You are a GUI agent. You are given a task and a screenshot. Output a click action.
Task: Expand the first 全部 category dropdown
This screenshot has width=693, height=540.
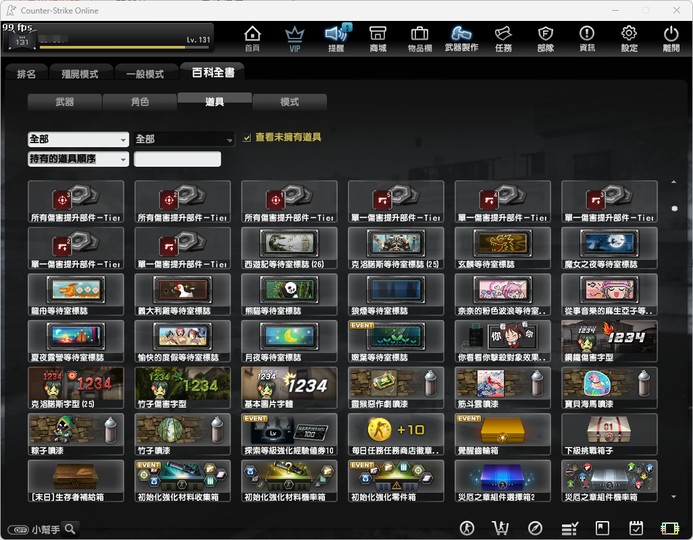pyautogui.click(x=78, y=139)
